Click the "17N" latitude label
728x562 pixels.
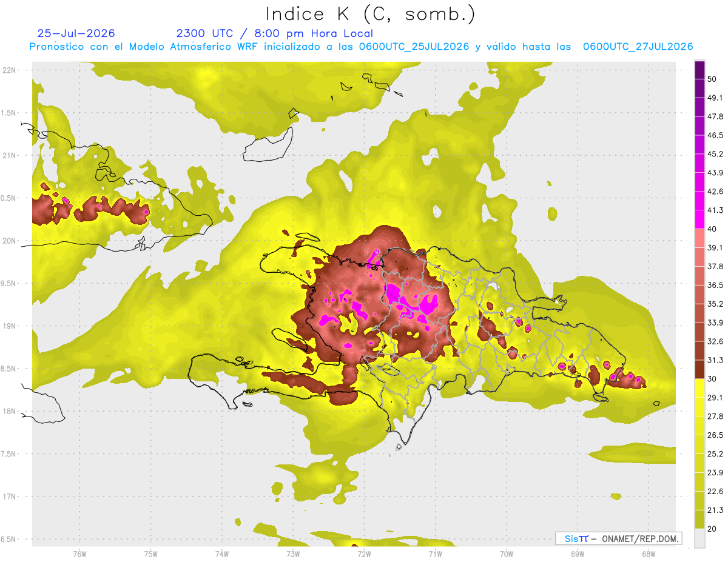tap(9, 497)
